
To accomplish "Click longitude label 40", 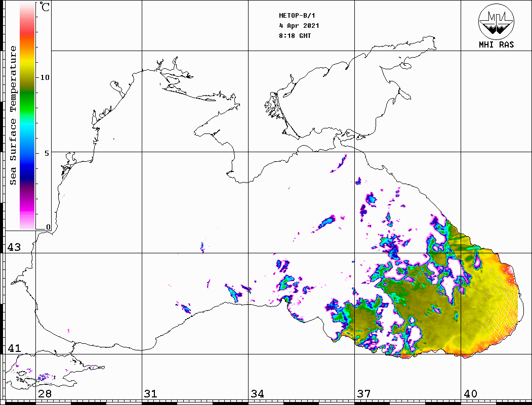I will (x=470, y=393).
